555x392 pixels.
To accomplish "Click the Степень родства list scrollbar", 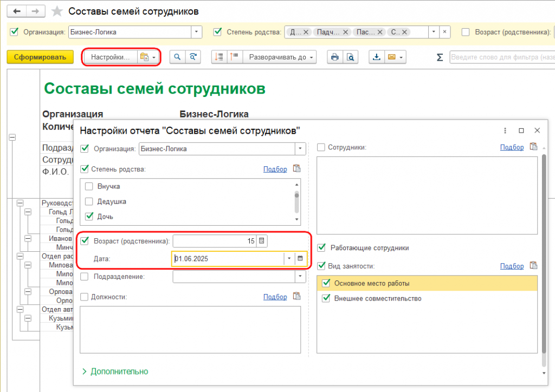I will 296,202.
